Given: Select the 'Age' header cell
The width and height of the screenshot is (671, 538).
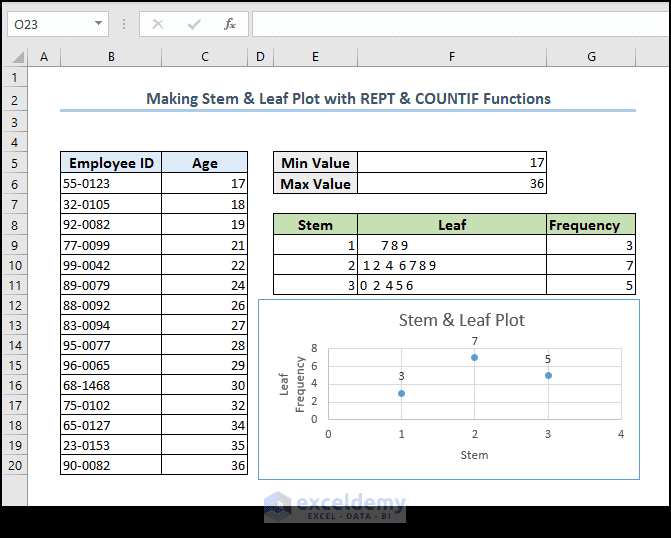Looking at the screenshot, I should pyautogui.click(x=205, y=163).
